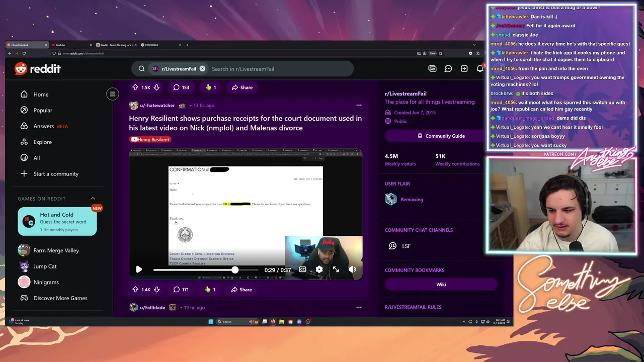The image size is (644, 362).
Task: Open Explore in sidebar
Action: [42, 142]
